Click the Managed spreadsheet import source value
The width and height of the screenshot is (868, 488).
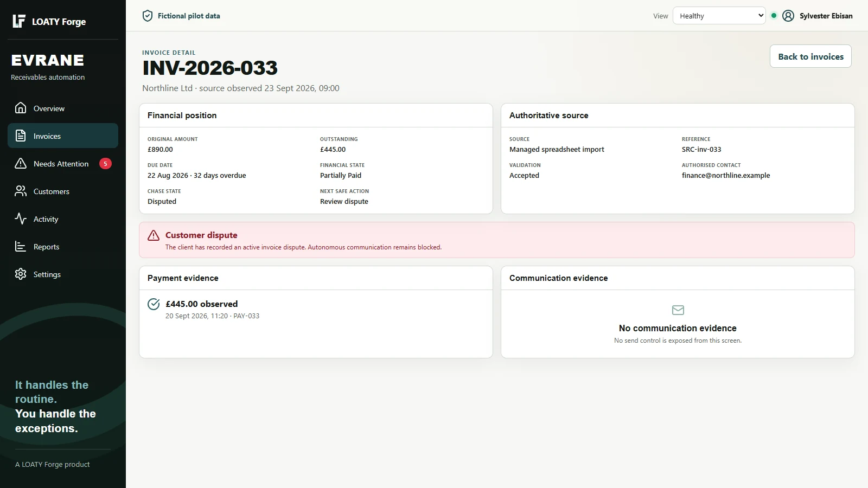click(557, 150)
